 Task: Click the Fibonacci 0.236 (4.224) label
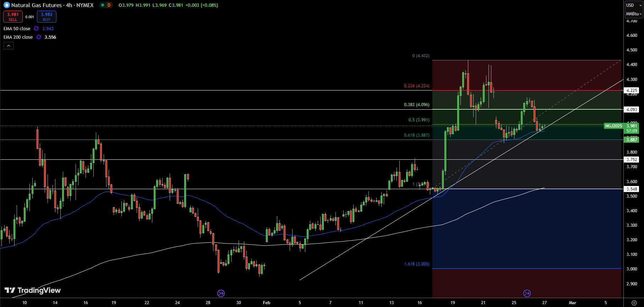point(416,86)
